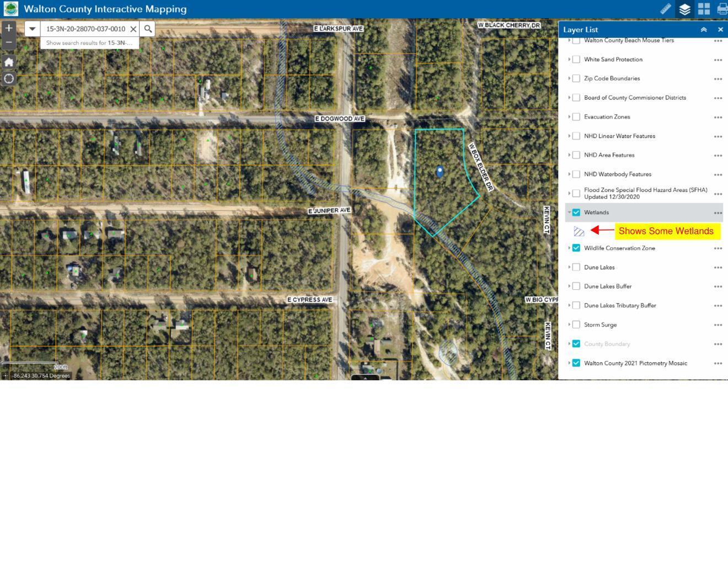Click the Default Extent home icon
728x563 pixels.
(x=9, y=62)
